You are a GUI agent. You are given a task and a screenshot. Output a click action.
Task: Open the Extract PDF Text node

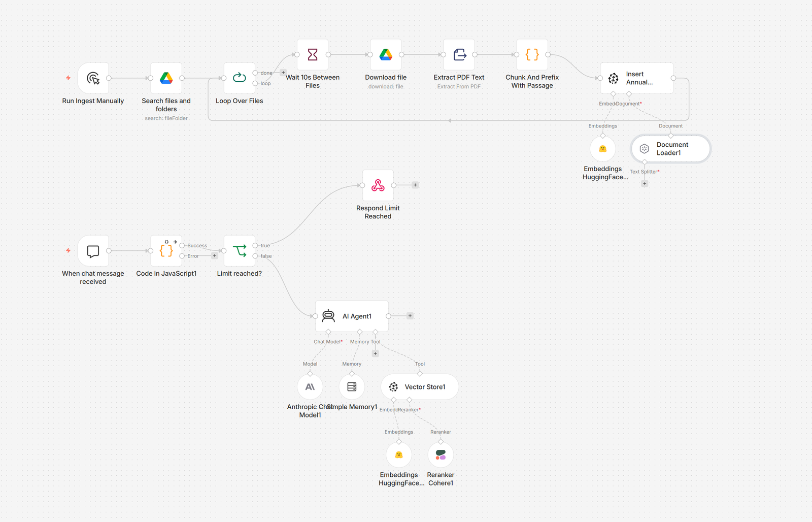point(459,54)
